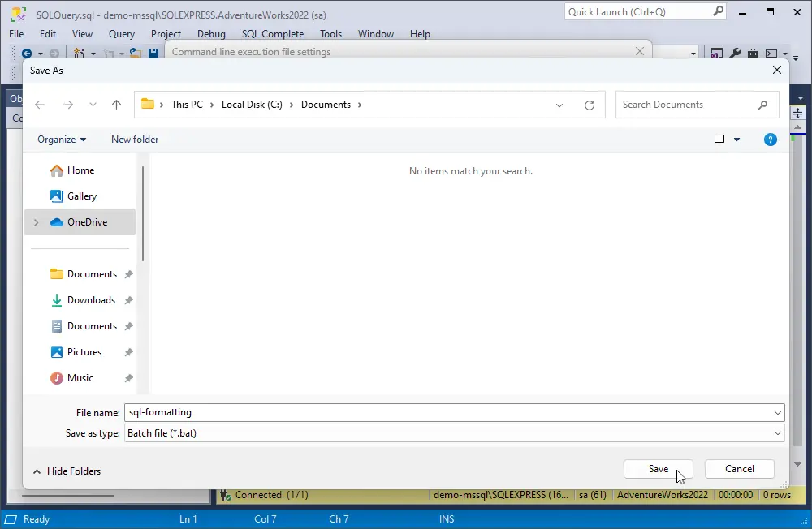Click the blue Help question-mark icon

[x=771, y=140]
